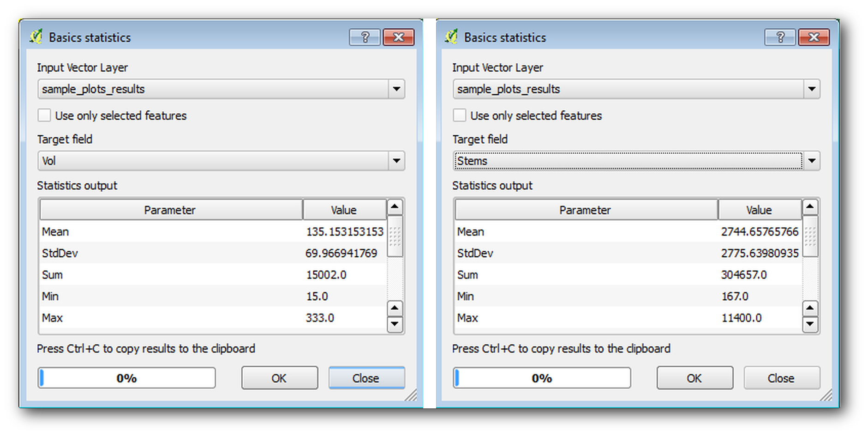Open help via the question mark in the left dialog

(365, 37)
